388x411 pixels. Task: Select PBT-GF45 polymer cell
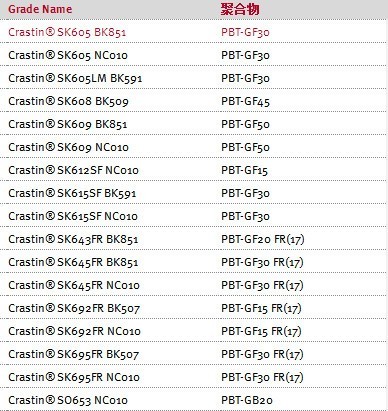[245, 101]
